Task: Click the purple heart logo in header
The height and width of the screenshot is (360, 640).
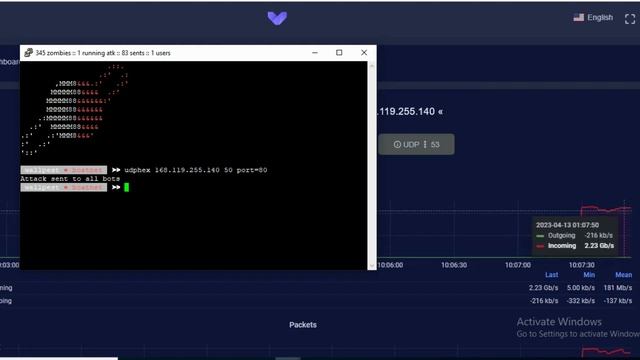Action: (277, 18)
